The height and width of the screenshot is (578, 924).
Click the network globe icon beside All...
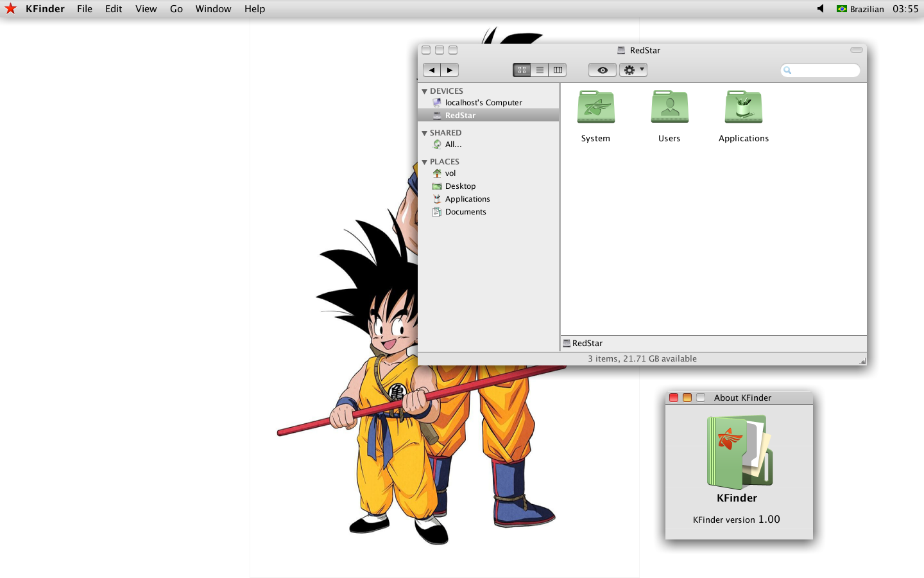tap(437, 144)
